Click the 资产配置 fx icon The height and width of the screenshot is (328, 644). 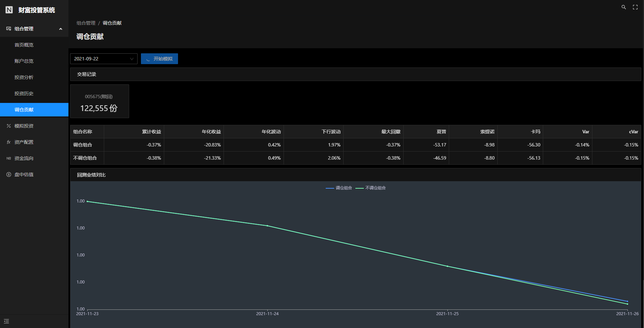(9, 142)
